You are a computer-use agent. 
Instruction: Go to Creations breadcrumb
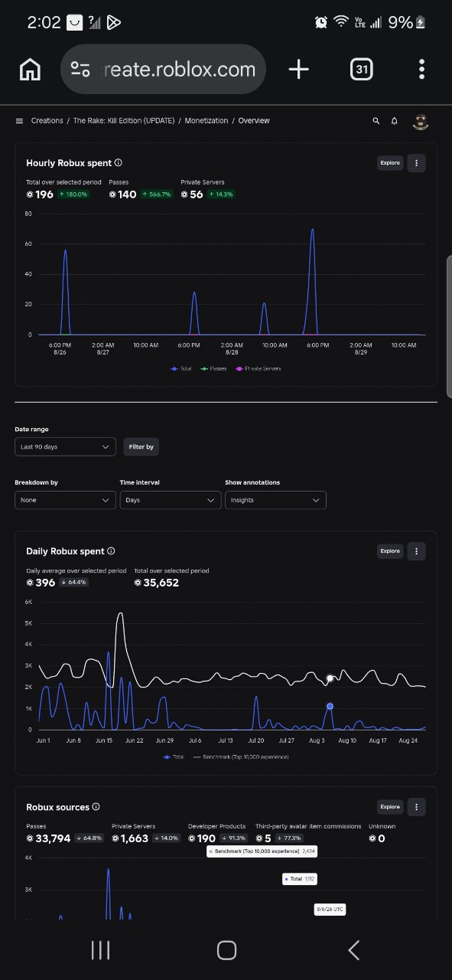(47, 121)
